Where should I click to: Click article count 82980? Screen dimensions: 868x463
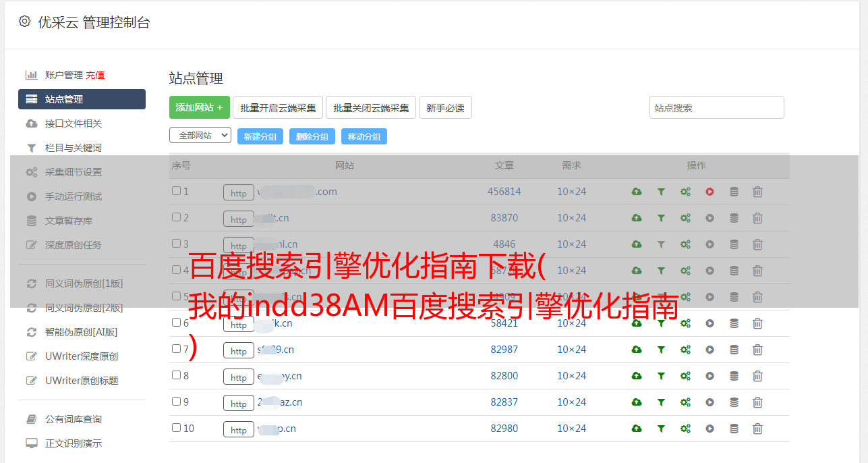click(504, 429)
